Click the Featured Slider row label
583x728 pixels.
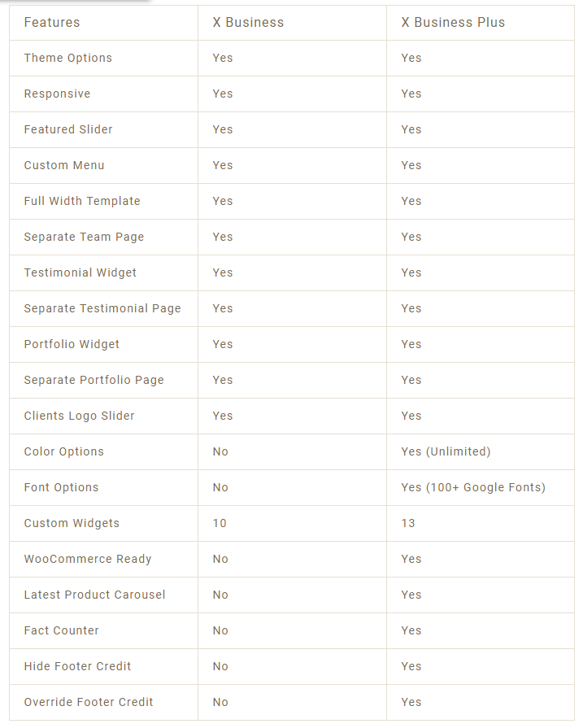(68, 129)
